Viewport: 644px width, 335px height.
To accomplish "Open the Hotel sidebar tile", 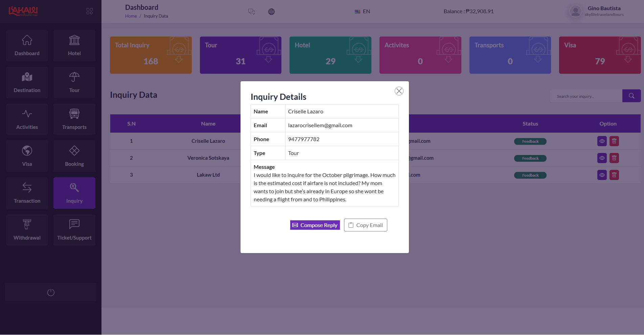I will pos(74,45).
